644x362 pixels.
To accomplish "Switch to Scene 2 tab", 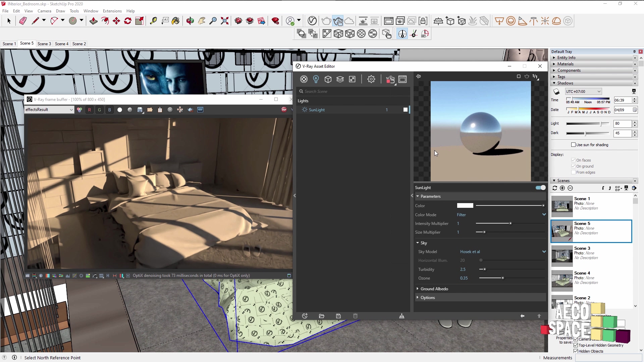I will point(79,44).
